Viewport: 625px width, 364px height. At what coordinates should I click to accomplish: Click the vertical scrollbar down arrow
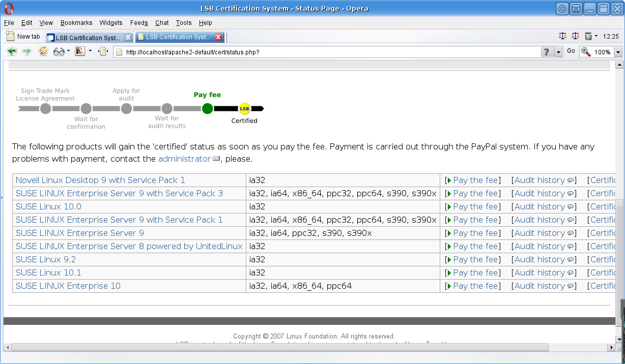tap(619, 339)
